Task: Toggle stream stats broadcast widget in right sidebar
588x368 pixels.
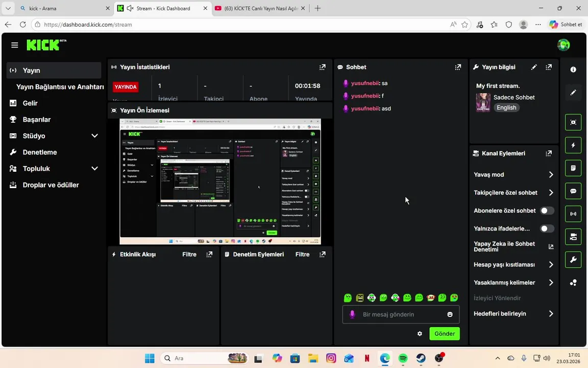Action: click(573, 214)
